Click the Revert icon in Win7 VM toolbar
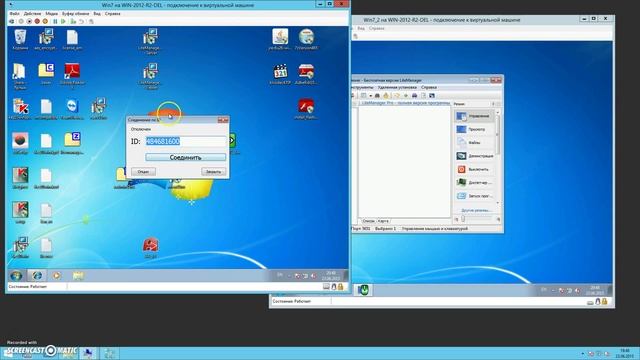 click(82, 21)
